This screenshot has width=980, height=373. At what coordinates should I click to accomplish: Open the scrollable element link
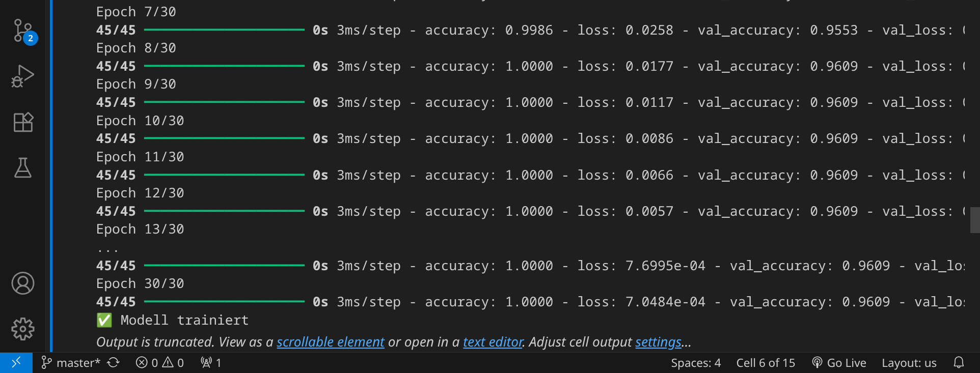click(x=330, y=342)
